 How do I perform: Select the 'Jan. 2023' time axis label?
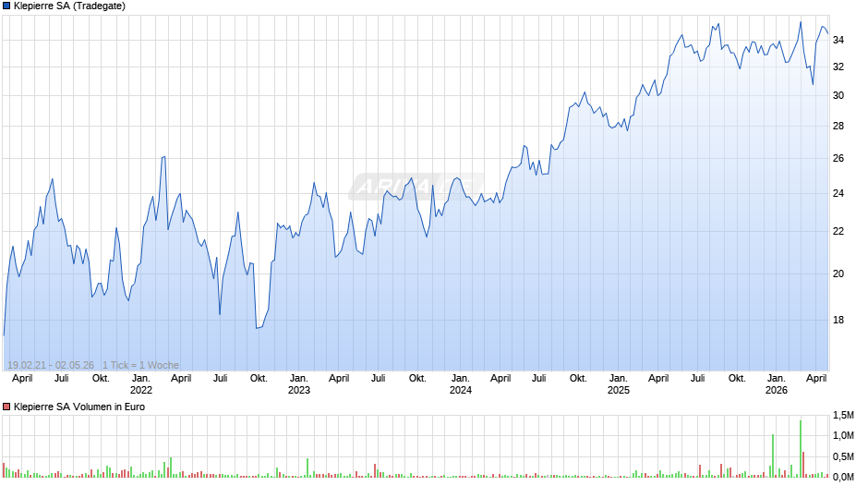click(x=299, y=384)
